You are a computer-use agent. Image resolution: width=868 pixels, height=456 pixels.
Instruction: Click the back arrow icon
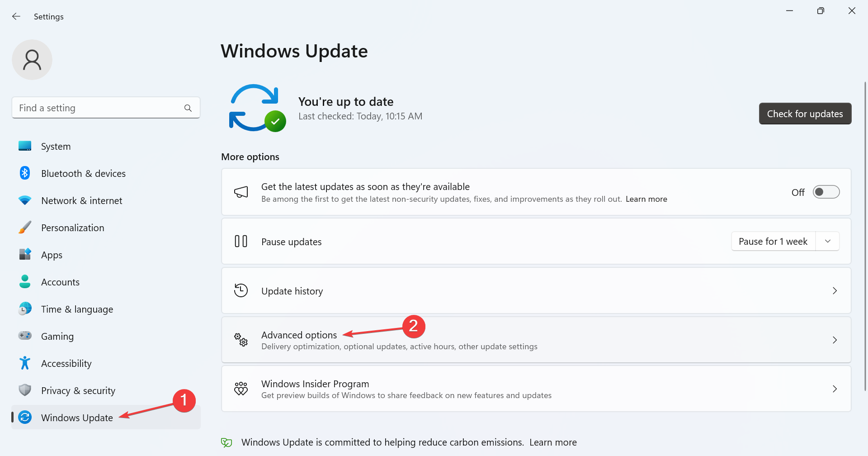[x=16, y=16]
